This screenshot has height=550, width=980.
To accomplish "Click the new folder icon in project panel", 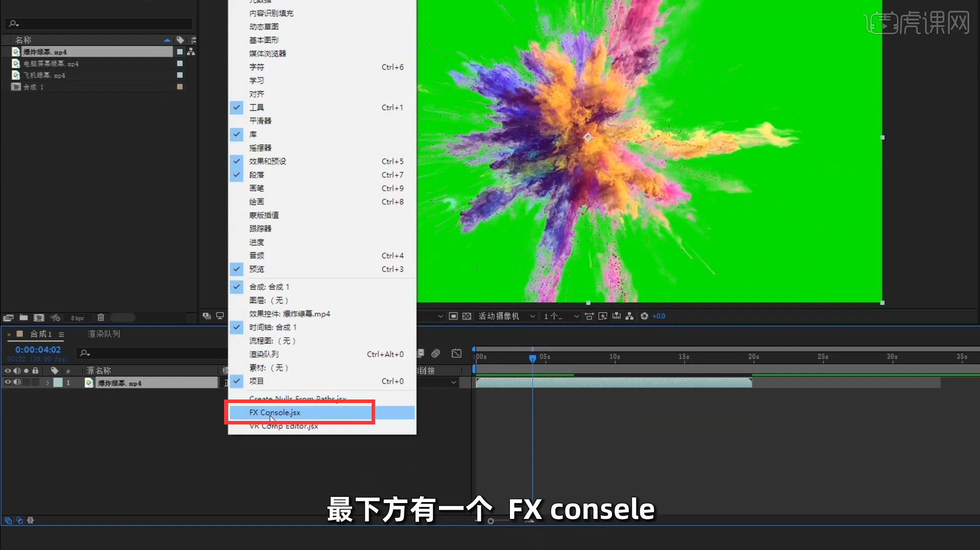I will 23,317.
